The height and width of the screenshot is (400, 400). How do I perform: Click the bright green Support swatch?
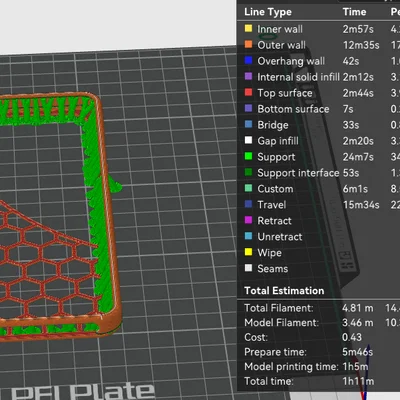pos(248,156)
